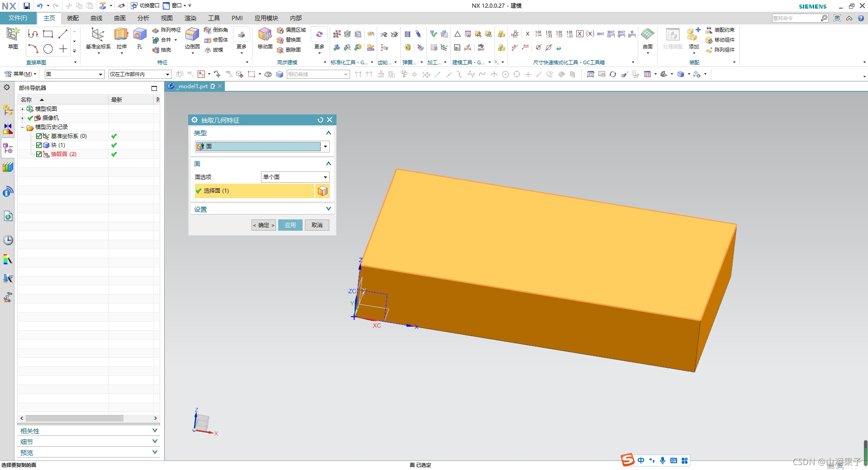The width and height of the screenshot is (868, 470).
Task: Click the Help question mark icon
Action: [x=861, y=18]
